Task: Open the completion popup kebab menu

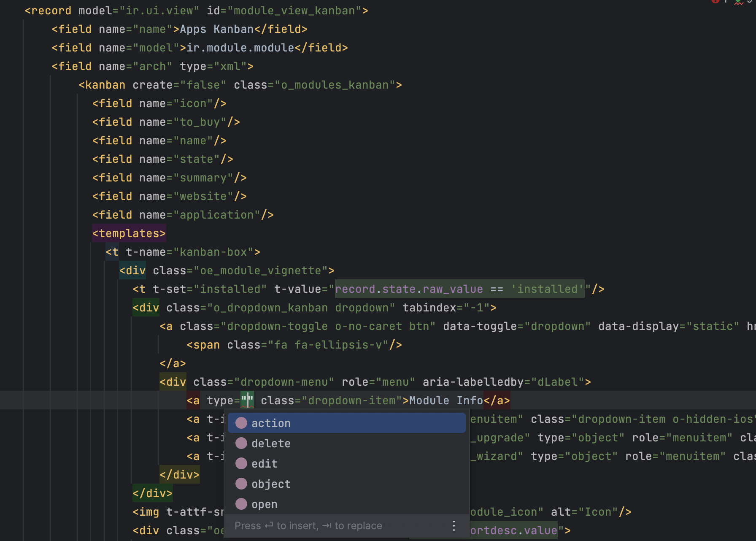Action: [x=454, y=526]
